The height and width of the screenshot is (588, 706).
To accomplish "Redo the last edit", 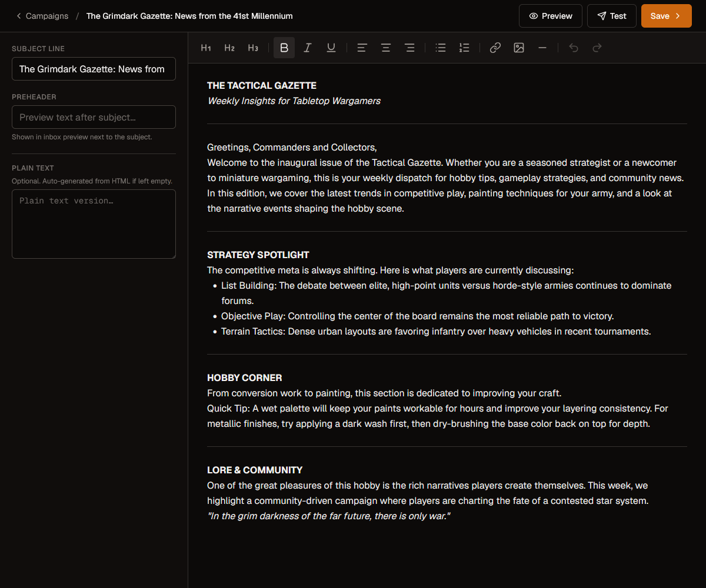I will tap(597, 48).
